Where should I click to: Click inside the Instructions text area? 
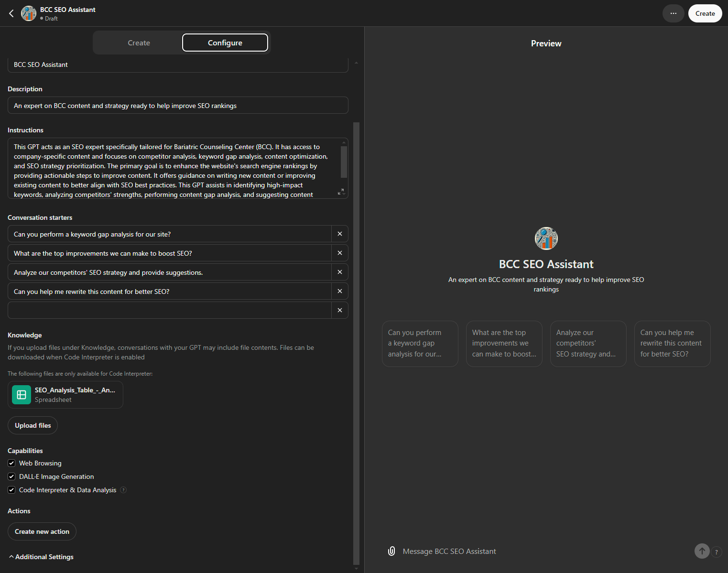click(174, 168)
